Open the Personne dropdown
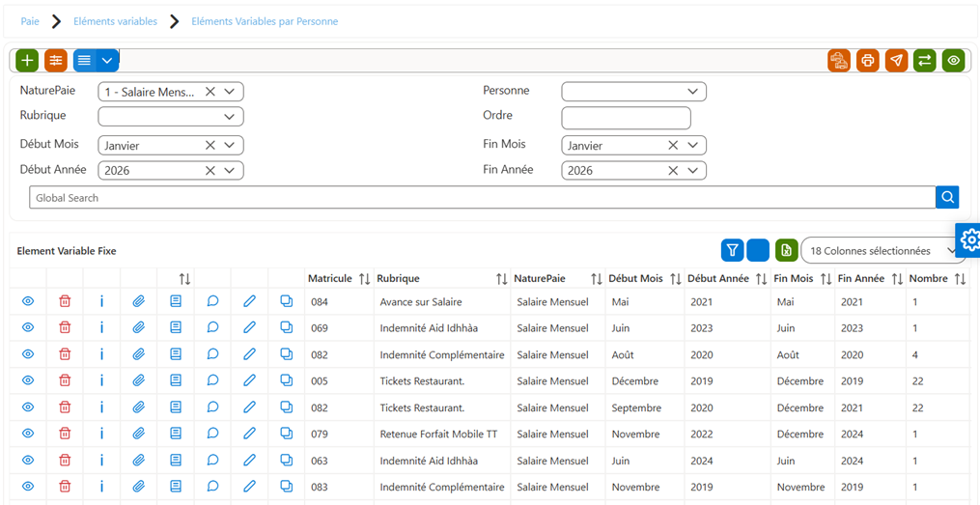 [633, 92]
